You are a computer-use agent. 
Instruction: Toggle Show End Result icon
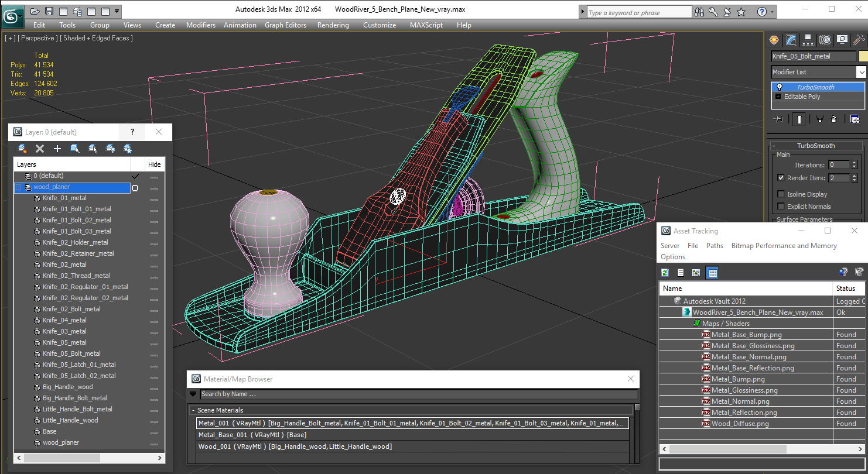799,119
